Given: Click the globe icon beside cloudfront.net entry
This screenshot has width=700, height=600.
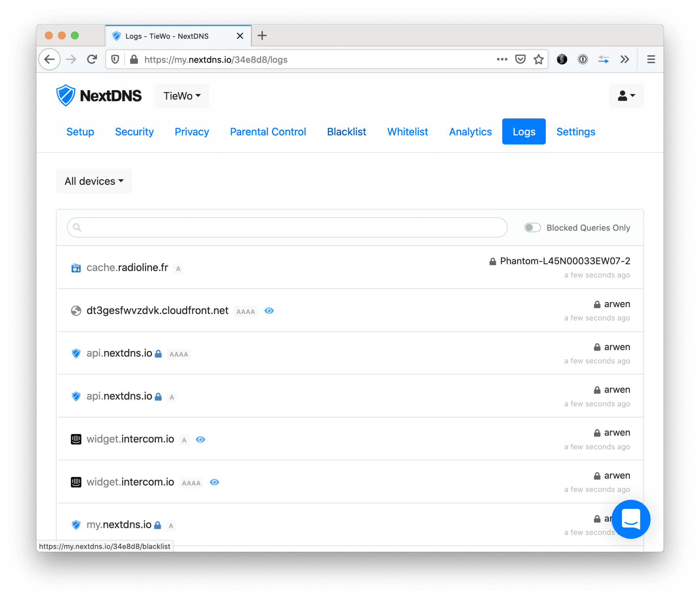Looking at the screenshot, I should click(76, 311).
